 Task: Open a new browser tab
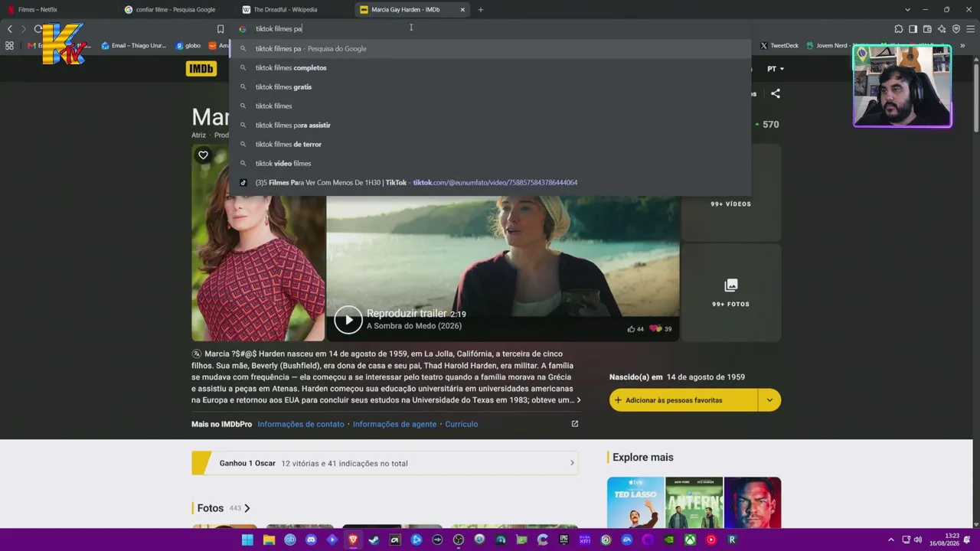click(481, 10)
